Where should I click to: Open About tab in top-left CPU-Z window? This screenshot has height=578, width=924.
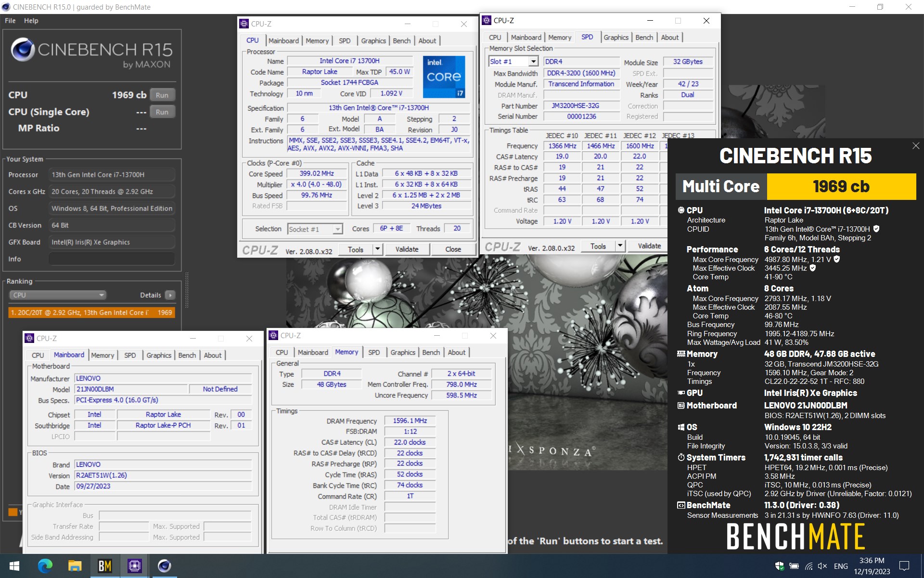(427, 41)
